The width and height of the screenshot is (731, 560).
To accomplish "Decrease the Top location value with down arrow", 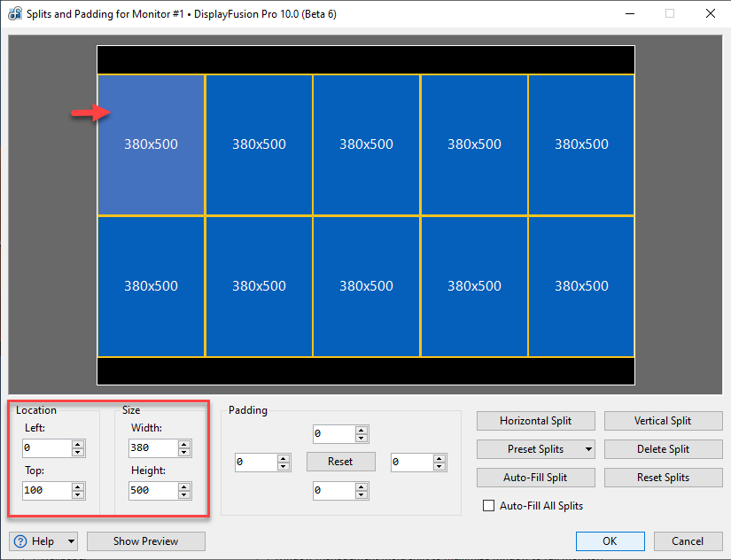I will click(x=78, y=494).
